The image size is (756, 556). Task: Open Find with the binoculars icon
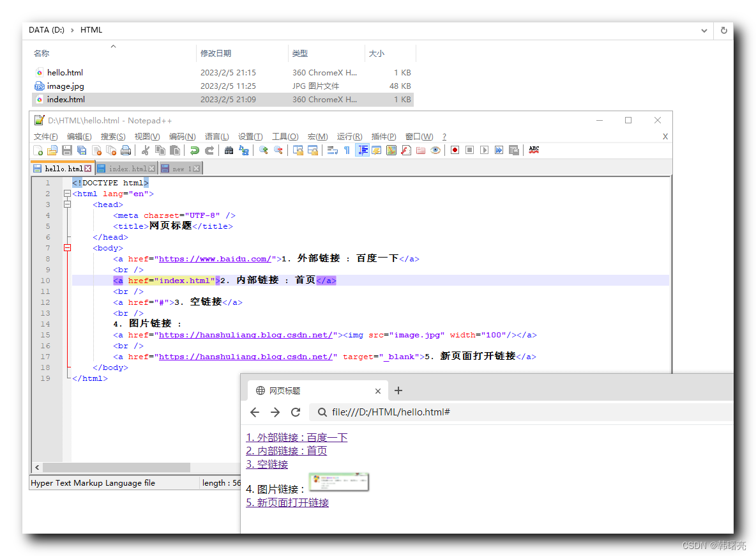click(x=229, y=151)
